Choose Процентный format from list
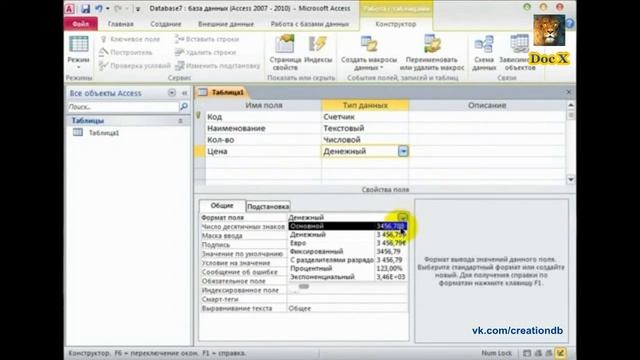 (x=348, y=268)
